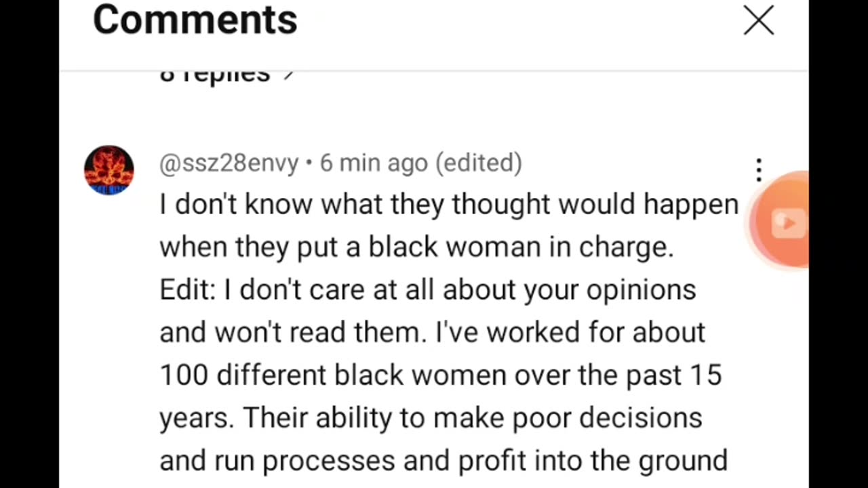Click the "6 min ago" timestamp
868x488 pixels.
[374, 163]
